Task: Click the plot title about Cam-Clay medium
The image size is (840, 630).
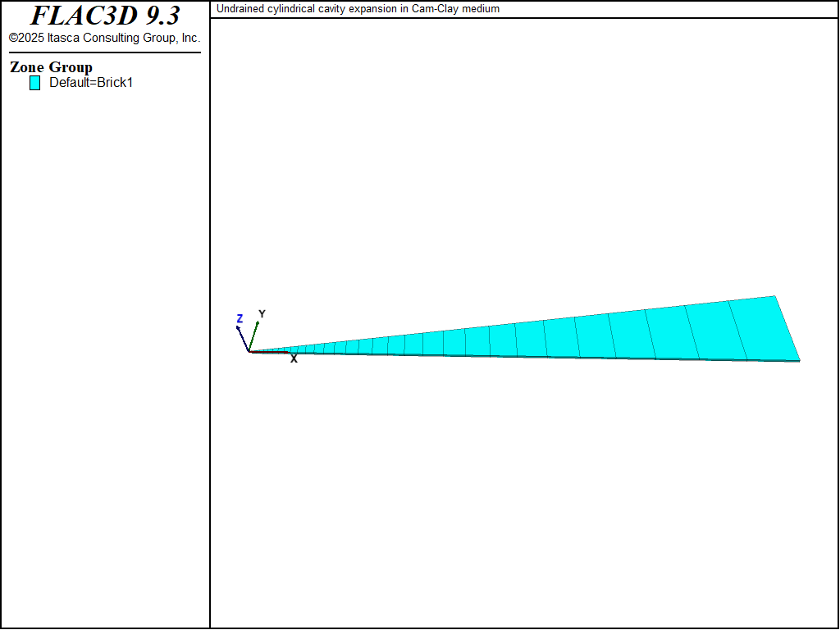Action: pos(358,9)
